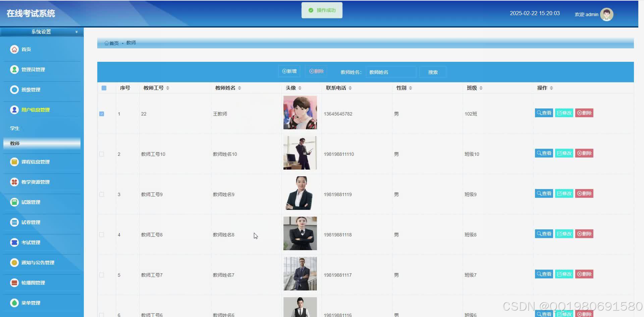This screenshot has height=317, width=644.
Task: Click the 通知与公告管理 sidebar icon
Action: coord(14,263)
